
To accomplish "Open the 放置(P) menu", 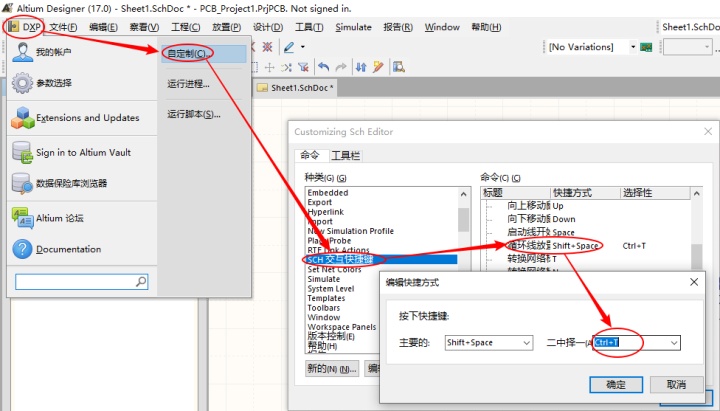I will pyautogui.click(x=226, y=27).
